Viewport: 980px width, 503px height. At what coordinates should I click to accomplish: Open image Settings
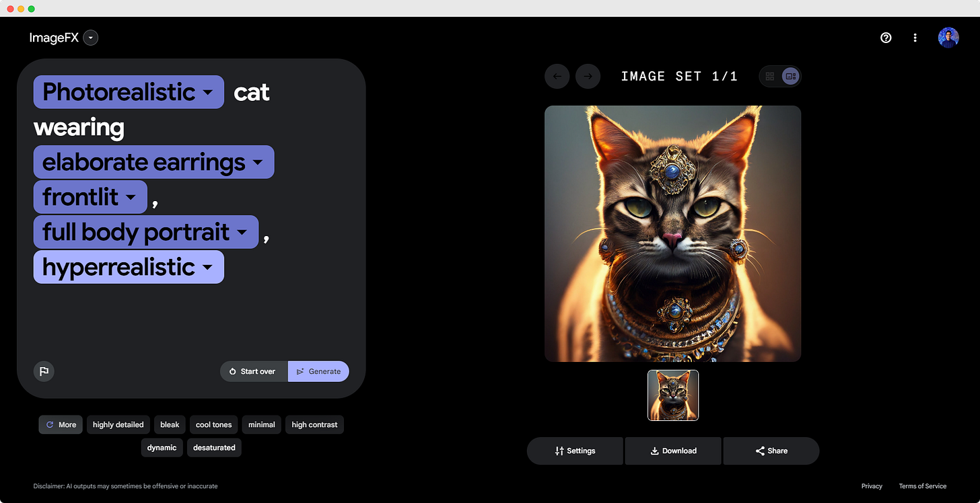click(x=575, y=451)
